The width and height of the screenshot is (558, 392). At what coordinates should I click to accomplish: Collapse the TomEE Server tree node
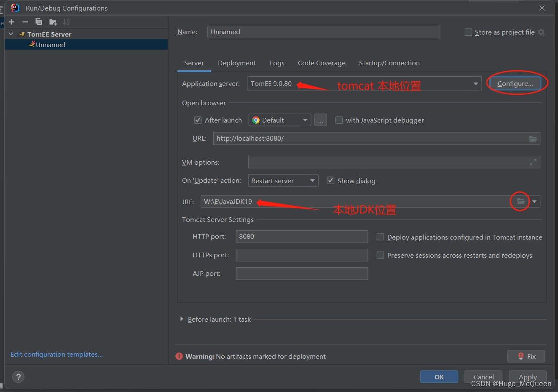tap(11, 34)
